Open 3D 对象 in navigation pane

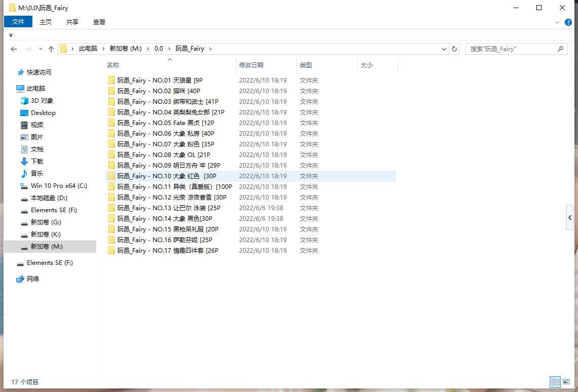[x=42, y=101]
